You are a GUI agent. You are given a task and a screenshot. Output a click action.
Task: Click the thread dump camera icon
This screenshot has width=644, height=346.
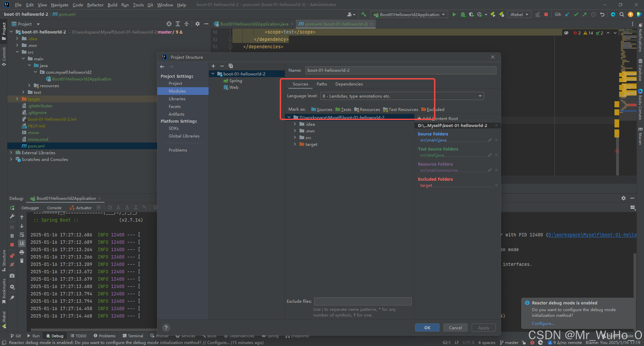12,276
